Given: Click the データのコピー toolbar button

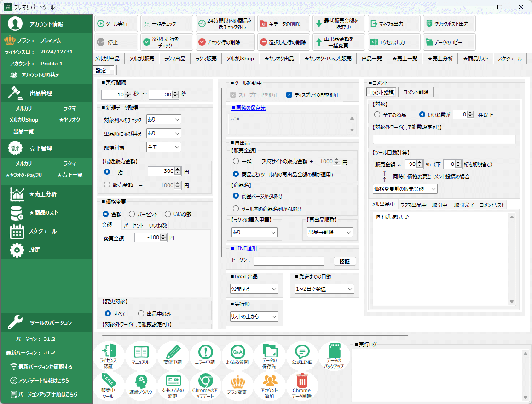Looking at the screenshot, I should 449,42.
